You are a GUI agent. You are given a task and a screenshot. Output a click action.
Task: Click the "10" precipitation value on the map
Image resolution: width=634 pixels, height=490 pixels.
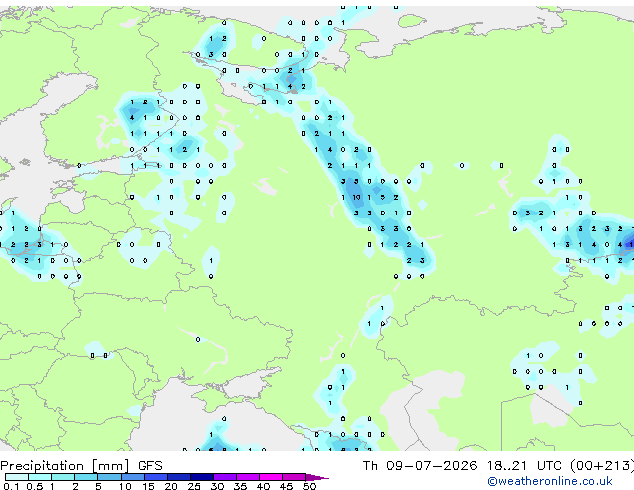(x=356, y=197)
